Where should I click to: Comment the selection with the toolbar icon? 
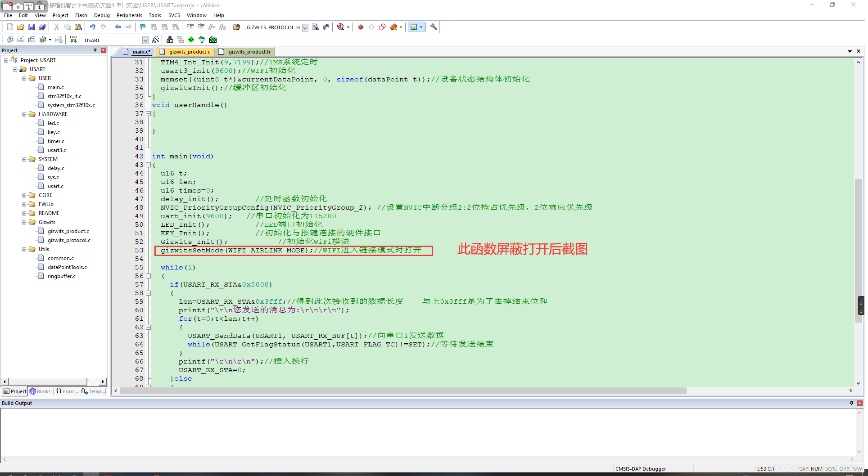pyautogui.click(x=212, y=27)
